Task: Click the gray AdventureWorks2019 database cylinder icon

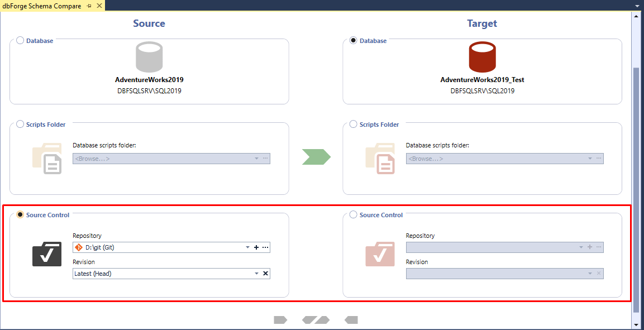Action: (149, 56)
